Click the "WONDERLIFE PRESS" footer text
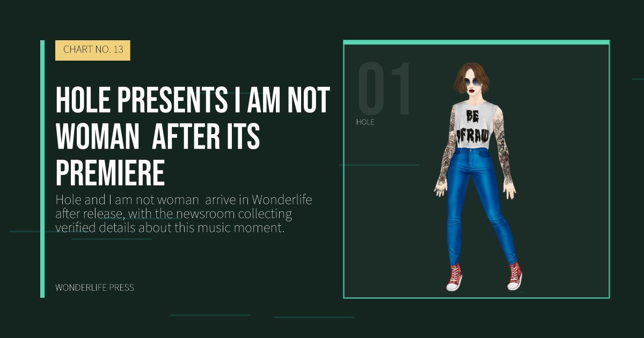Screen dimensions: 644x338 pyautogui.click(x=94, y=288)
